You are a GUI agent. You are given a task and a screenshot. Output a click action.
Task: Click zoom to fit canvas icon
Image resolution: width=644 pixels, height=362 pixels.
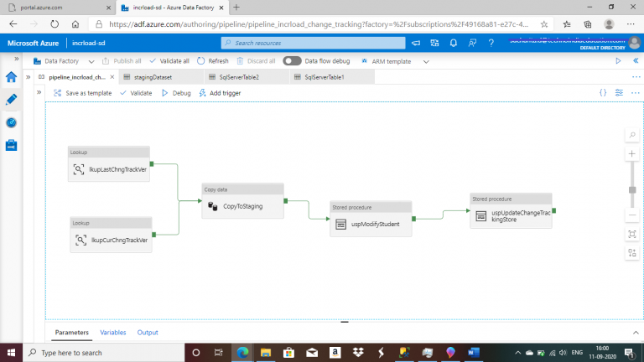click(632, 235)
